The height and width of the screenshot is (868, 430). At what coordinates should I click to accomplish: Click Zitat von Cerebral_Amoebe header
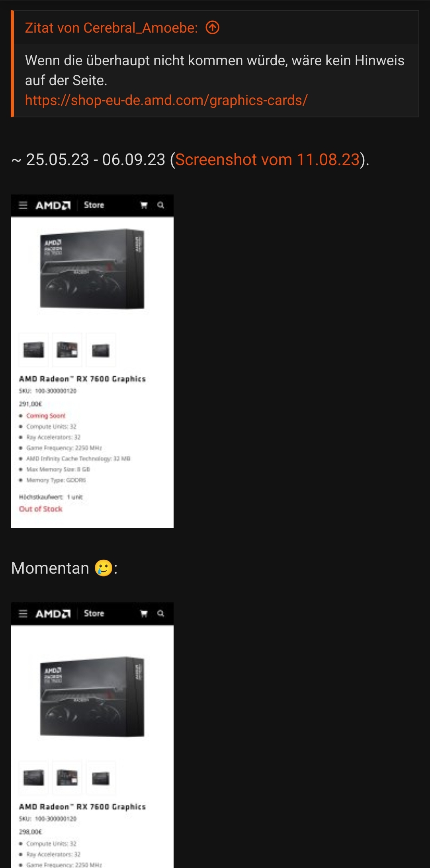point(111,28)
